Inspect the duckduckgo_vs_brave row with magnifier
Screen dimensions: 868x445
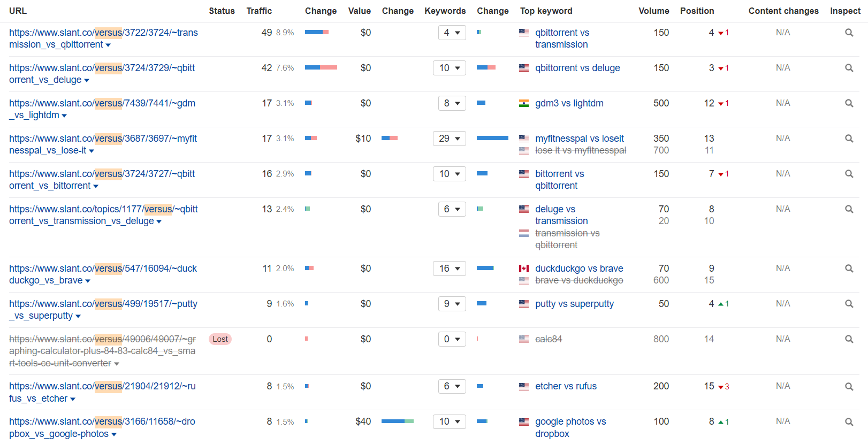(x=849, y=268)
